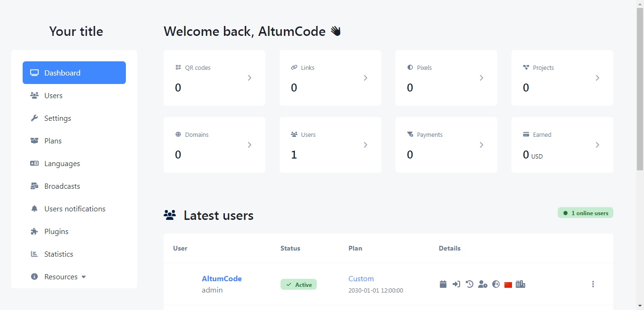
Task: Open the three-dot menu for AltumCode
Action: (x=593, y=284)
